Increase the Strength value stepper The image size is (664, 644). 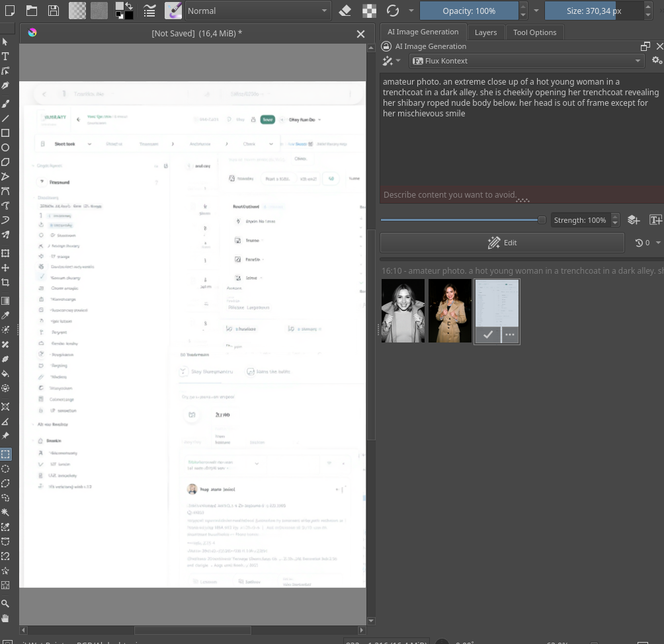tap(616, 217)
